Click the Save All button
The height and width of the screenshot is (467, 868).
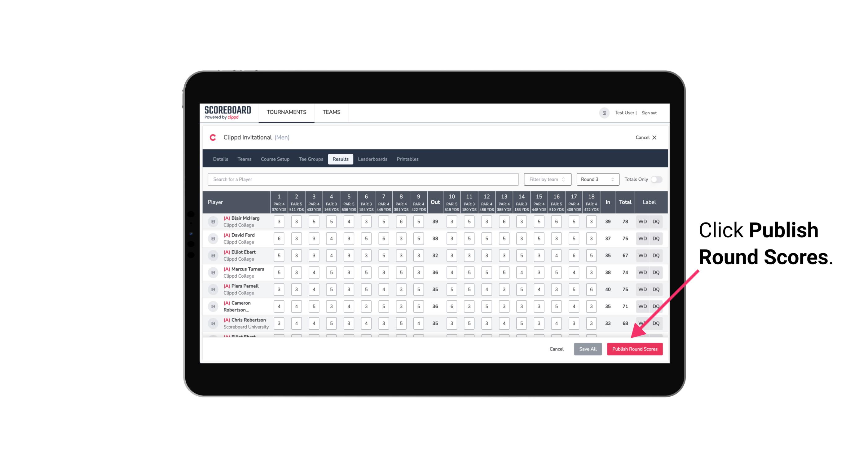(588, 349)
